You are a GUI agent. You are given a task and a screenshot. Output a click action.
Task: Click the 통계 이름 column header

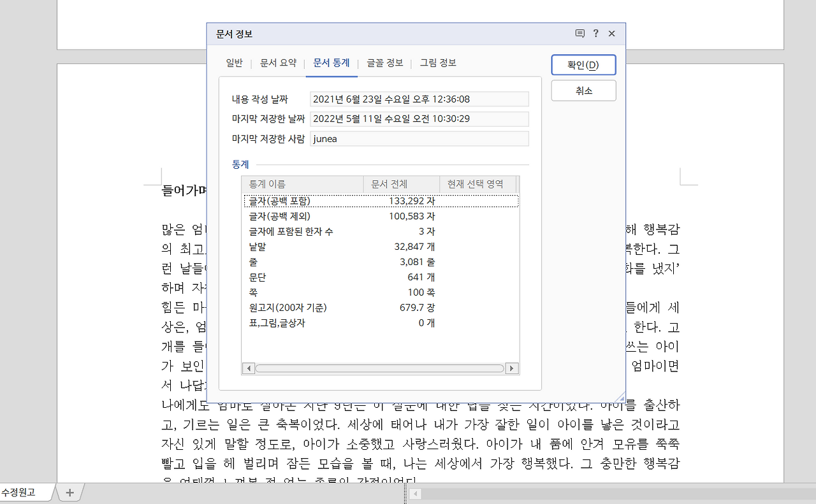point(302,184)
